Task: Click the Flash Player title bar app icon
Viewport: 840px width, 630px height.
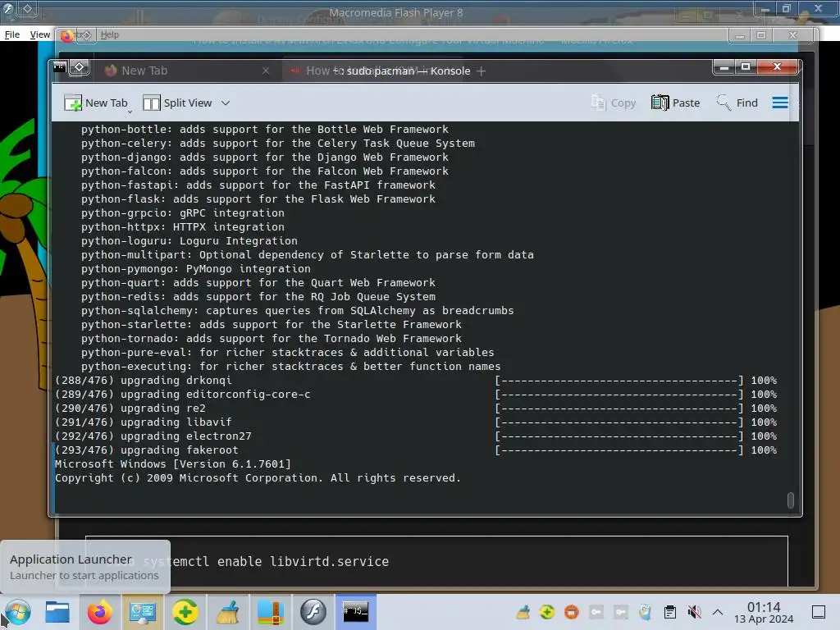Action: pyautogui.click(x=7, y=9)
